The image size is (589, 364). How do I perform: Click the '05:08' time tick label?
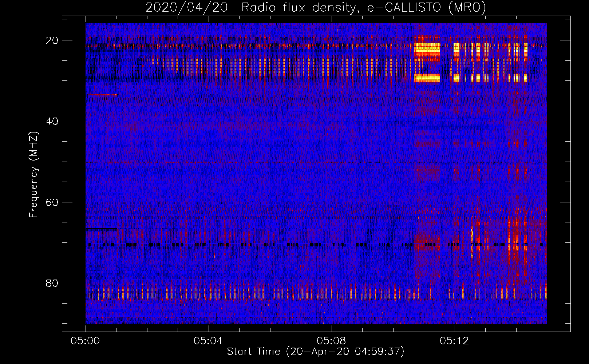(x=331, y=341)
